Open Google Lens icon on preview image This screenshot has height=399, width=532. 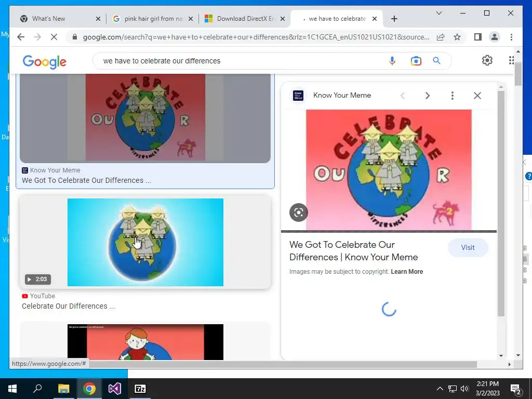pyautogui.click(x=299, y=212)
